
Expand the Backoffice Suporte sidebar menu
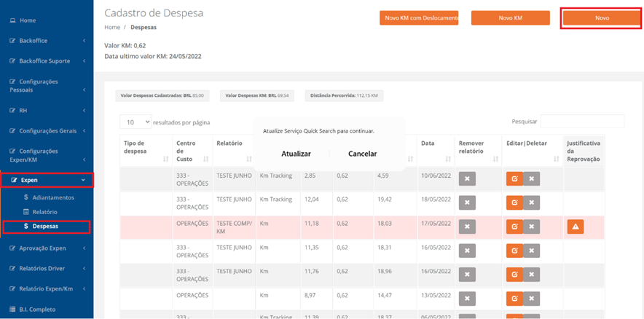47,60
